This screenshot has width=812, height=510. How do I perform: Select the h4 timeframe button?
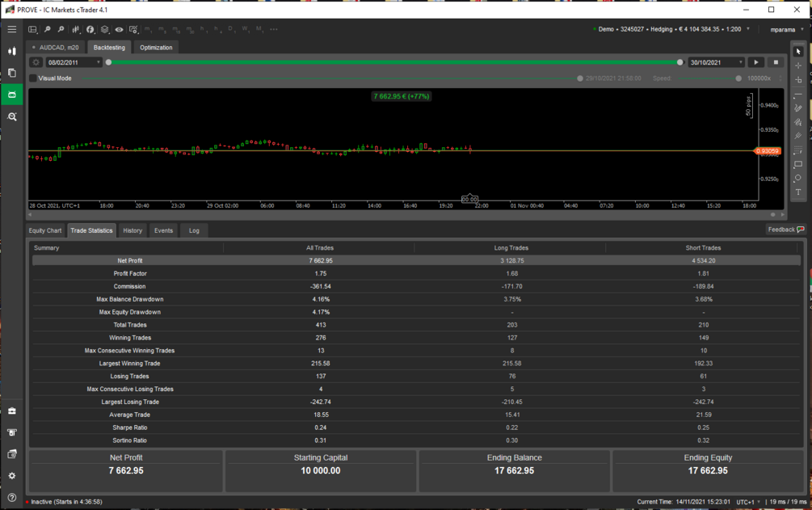pyautogui.click(x=217, y=30)
